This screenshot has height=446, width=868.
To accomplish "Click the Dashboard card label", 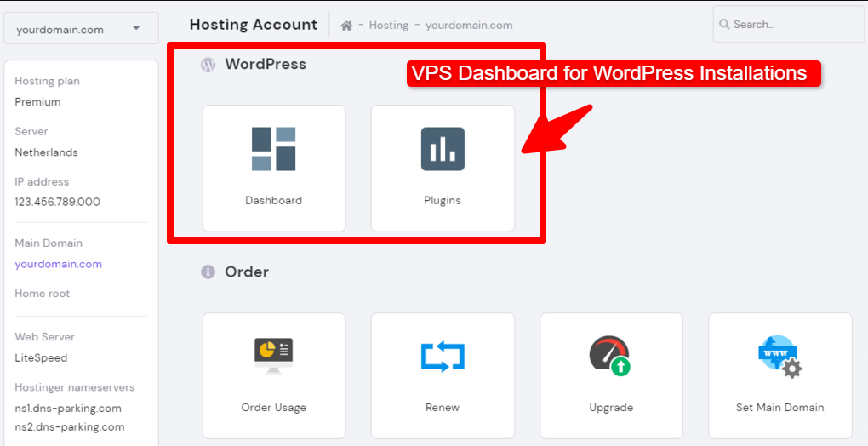I will (273, 200).
